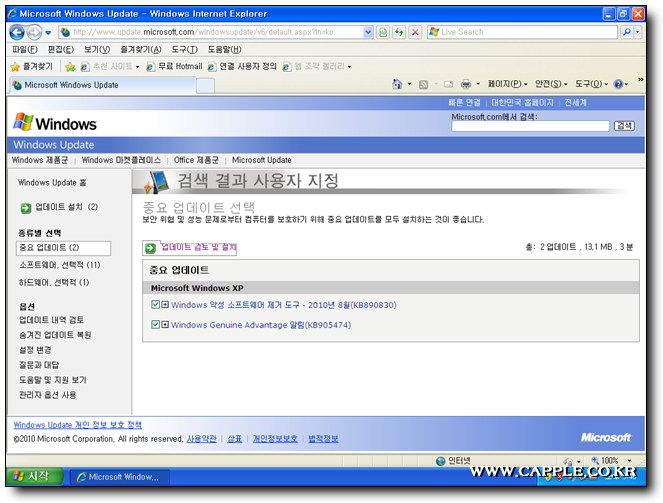The height and width of the screenshot is (503, 663).
Task: Click the address bar URL field
Action: click(x=211, y=32)
